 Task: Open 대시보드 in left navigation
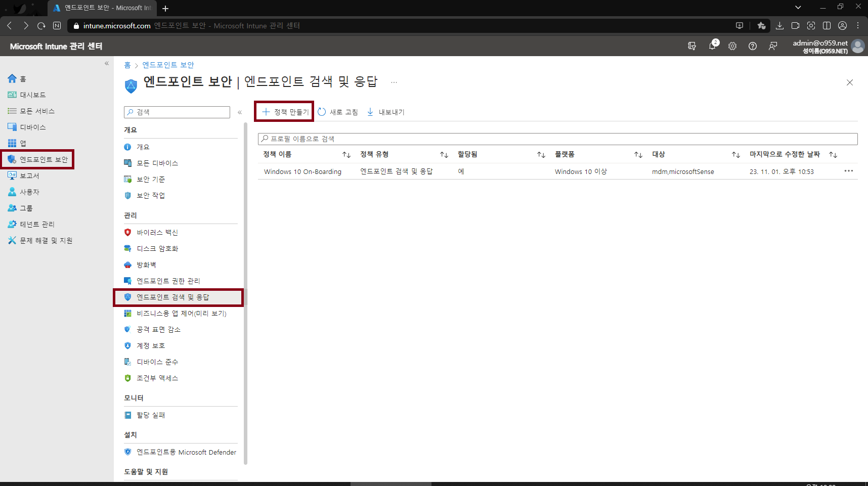pyautogui.click(x=27, y=95)
